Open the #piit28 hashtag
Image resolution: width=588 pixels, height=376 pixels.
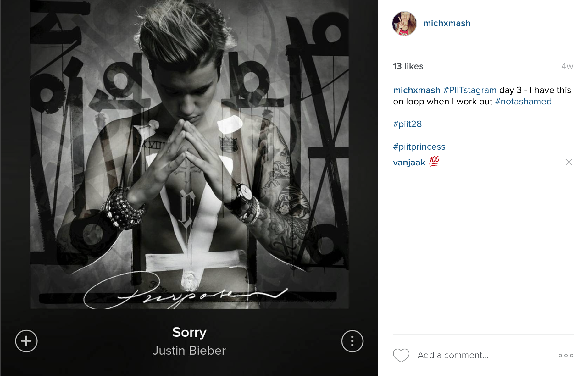pos(407,124)
